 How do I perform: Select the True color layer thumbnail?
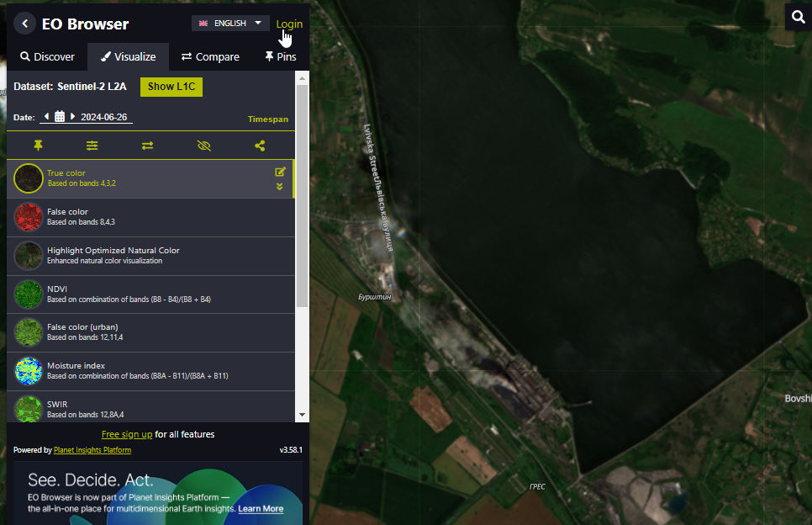pyautogui.click(x=29, y=178)
